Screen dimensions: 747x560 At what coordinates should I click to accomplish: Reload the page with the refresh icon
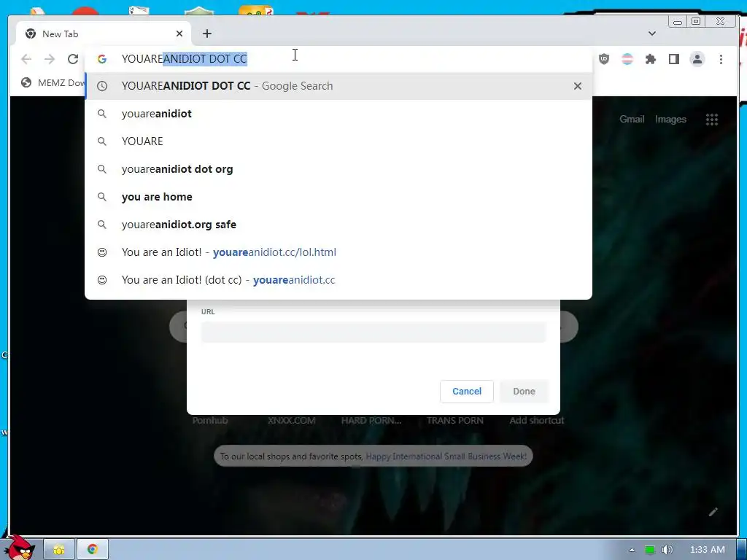(x=73, y=59)
